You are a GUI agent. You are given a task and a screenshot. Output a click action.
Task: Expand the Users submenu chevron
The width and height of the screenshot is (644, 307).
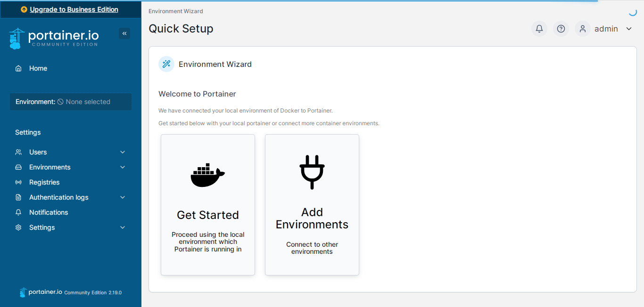coord(123,152)
